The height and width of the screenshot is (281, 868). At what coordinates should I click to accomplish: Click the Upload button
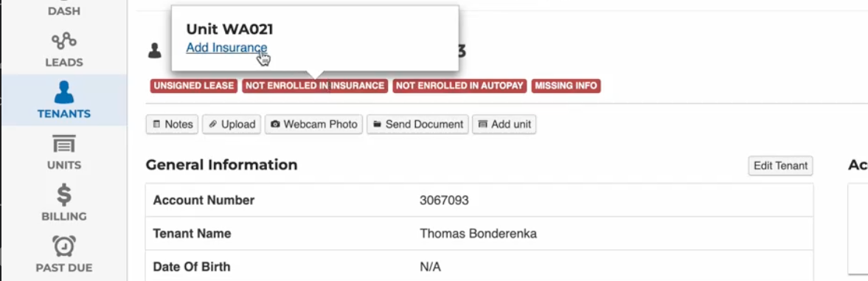point(232,125)
